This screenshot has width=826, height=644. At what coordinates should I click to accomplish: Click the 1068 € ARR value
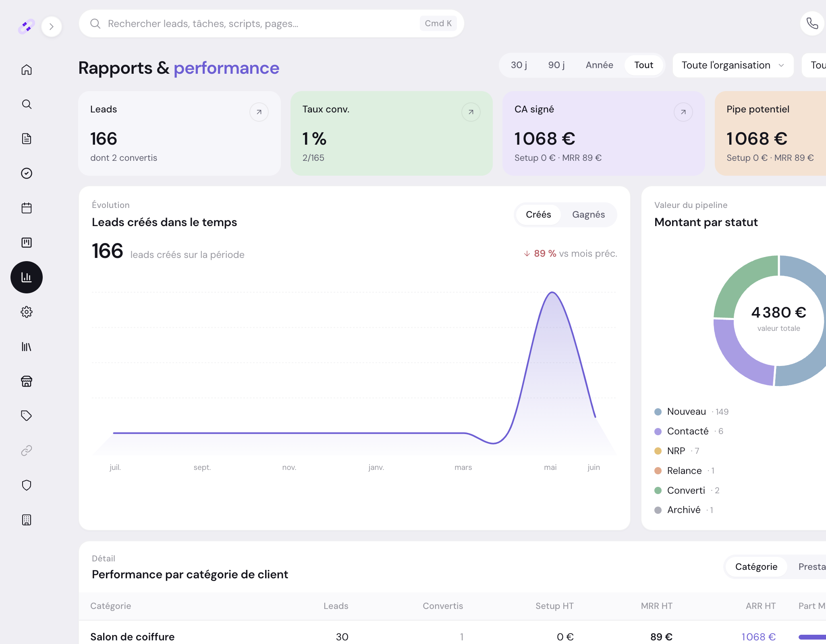pyautogui.click(x=758, y=637)
